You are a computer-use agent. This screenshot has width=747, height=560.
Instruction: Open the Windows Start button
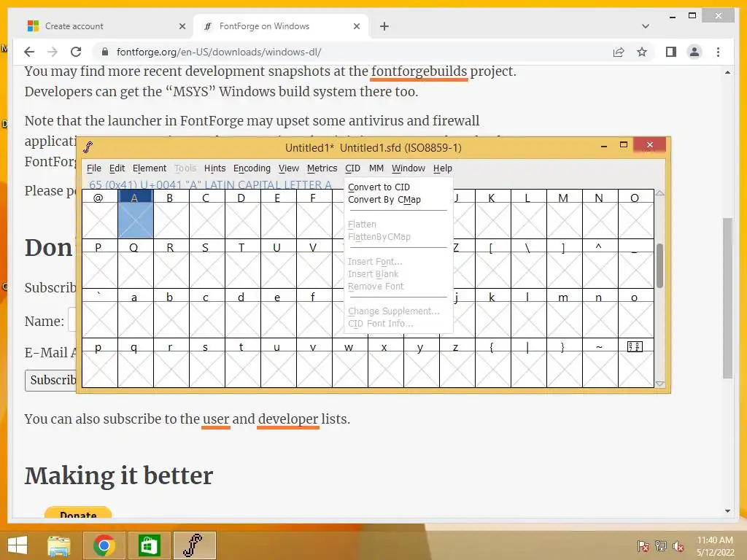tap(18, 545)
